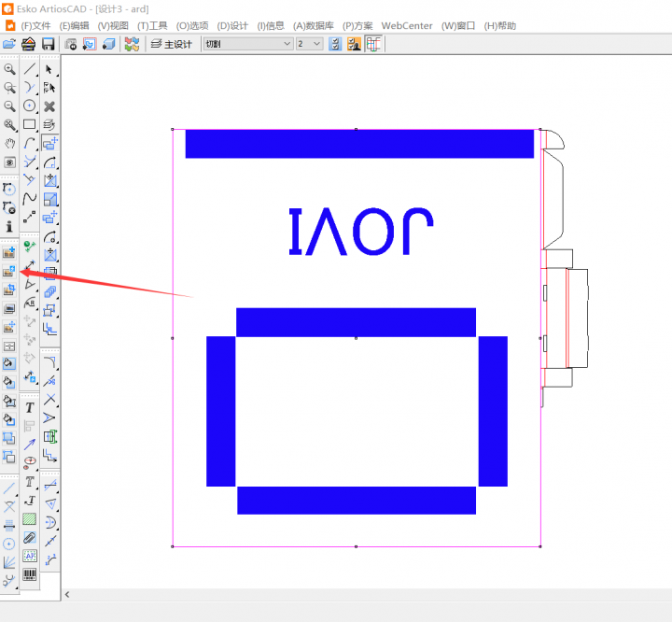The image size is (672, 622).
Task: Select the arrow Select tool
Action: (x=50, y=69)
